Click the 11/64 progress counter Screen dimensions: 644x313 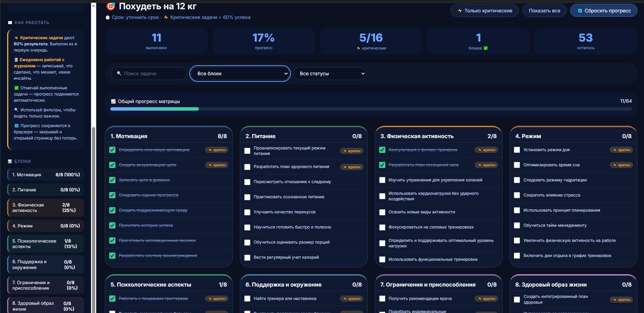[x=626, y=101]
